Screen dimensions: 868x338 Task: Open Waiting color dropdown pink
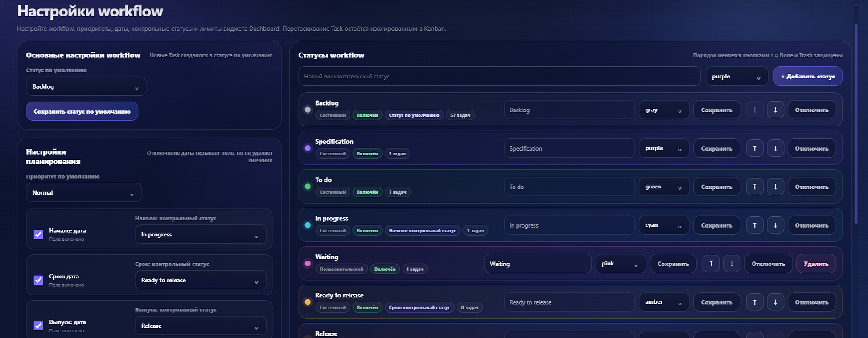621,264
